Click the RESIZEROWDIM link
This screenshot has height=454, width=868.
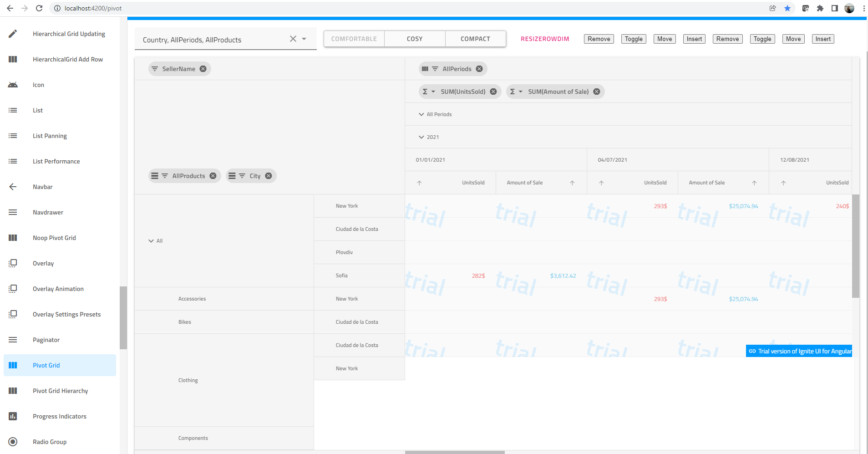[x=545, y=39]
